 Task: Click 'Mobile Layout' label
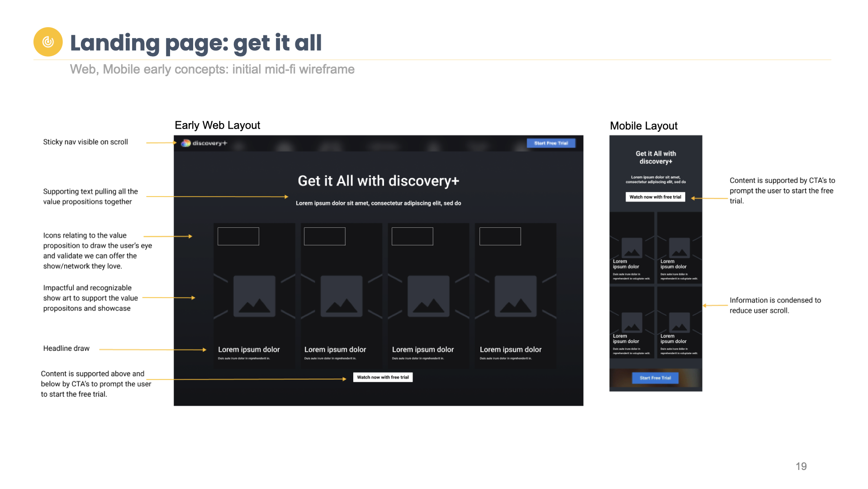click(644, 126)
